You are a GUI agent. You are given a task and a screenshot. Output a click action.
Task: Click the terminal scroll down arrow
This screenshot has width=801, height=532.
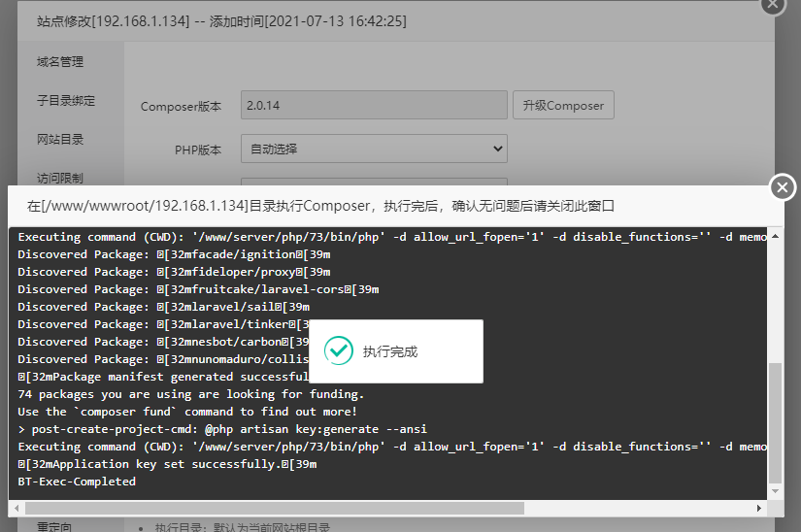pyautogui.click(x=775, y=491)
